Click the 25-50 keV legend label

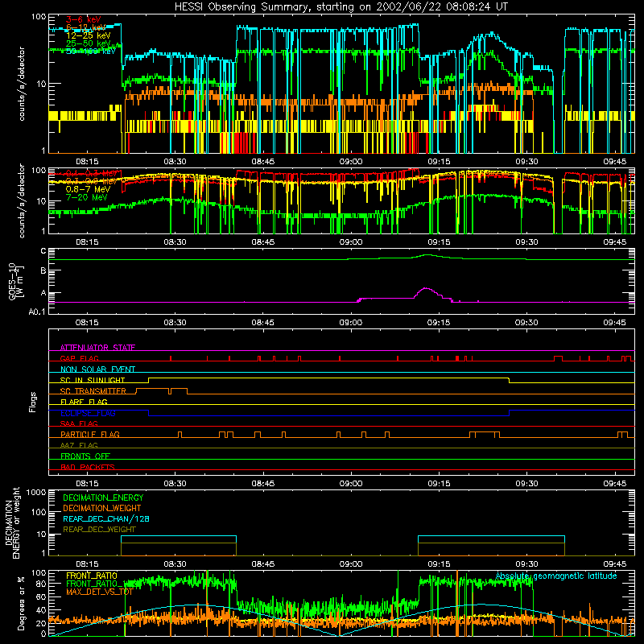89,43
